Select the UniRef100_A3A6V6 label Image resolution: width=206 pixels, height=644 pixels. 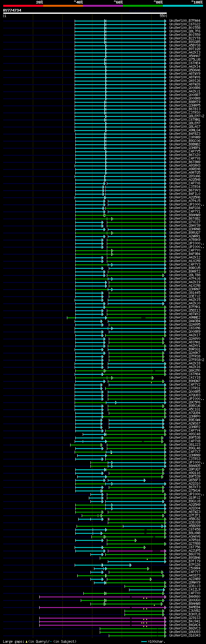(x=185, y=537)
